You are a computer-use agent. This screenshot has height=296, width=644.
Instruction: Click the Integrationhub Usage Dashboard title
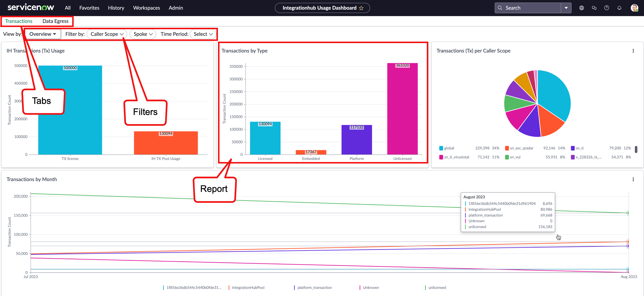point(320,8)
